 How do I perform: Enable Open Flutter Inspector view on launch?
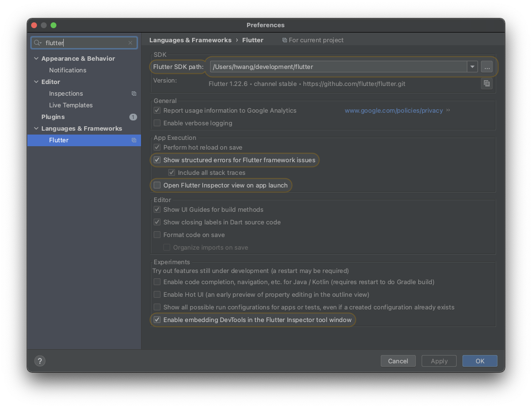pyautogui.click(x=157, y=186)
